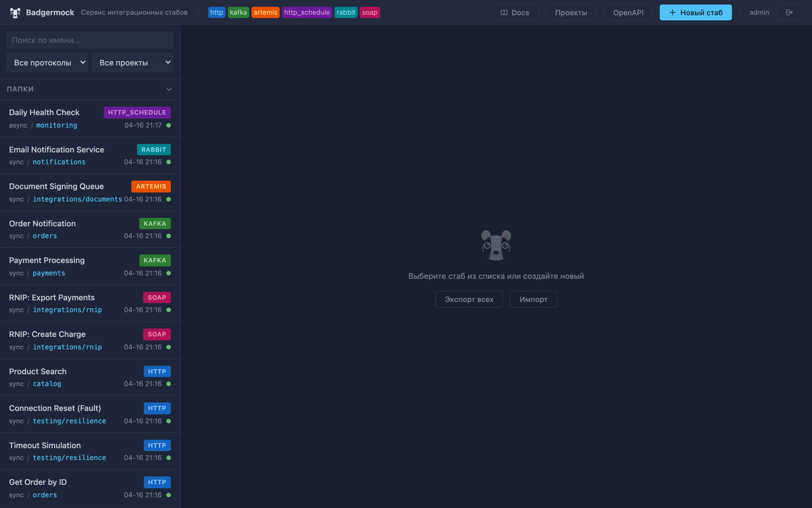Click the SOAP badge on RNIP: Export Payments
Screen dimensions: 812x508
pyautogui.click(x=157, y=297)
